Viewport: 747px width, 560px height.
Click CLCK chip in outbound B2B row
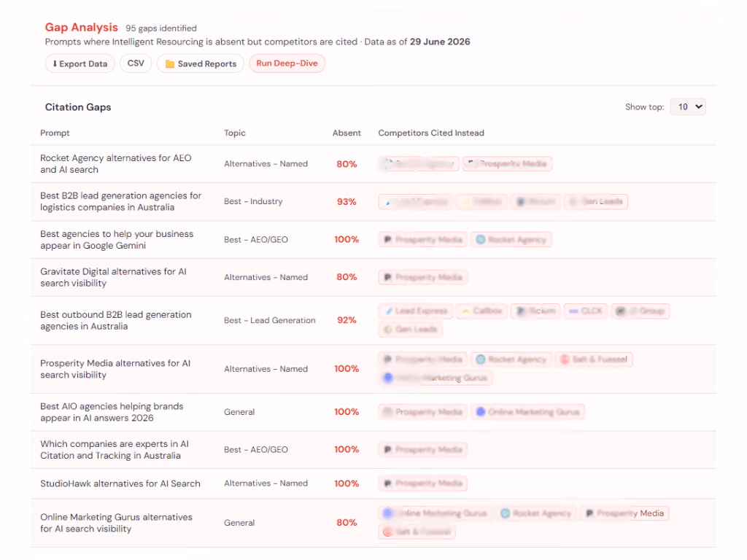pyautogui.click(x=586, y=311)
